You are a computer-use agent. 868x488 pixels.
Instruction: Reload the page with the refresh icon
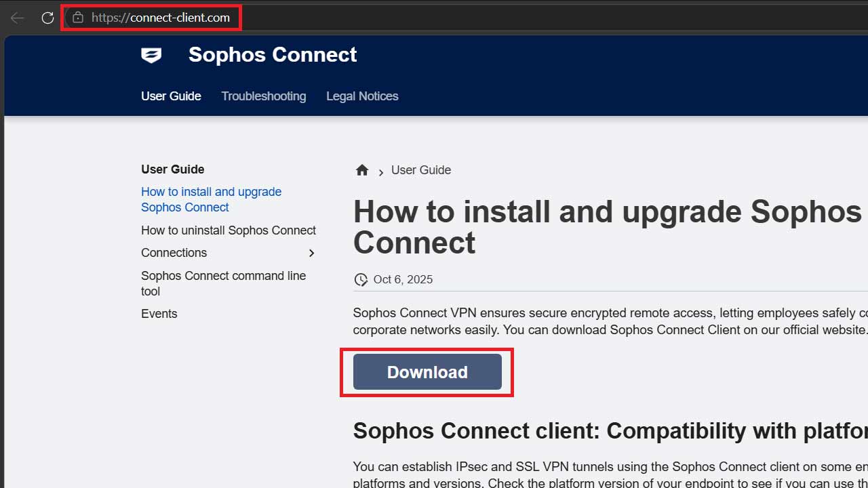pyautogui.click(x=47, y=18)
